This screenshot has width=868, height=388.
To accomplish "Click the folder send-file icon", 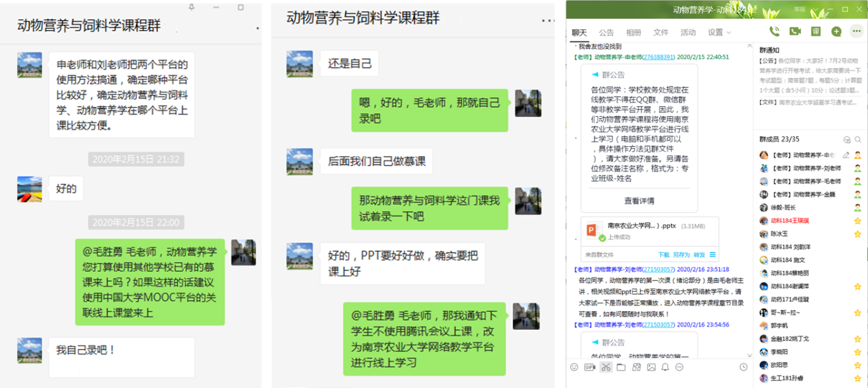I will pyautogui.click(x=621, y=367).
